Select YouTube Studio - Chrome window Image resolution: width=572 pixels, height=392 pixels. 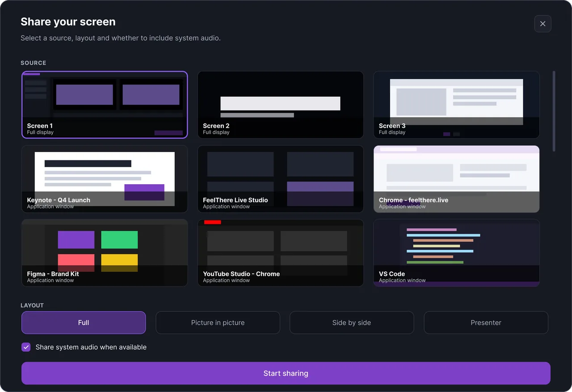(x=281, y=253)
